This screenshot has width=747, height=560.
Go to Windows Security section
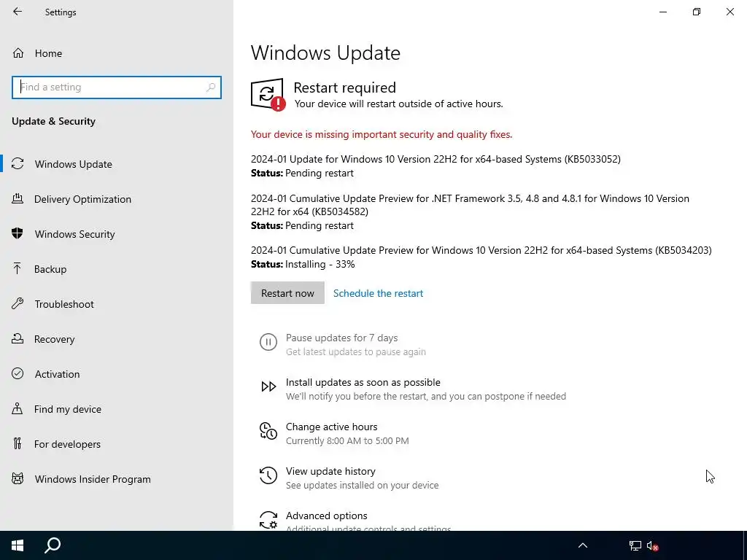tap(117, 234)
